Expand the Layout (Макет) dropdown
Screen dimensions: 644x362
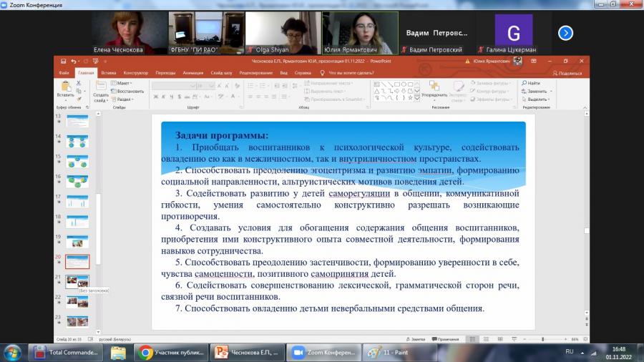[x=121, y=83]
